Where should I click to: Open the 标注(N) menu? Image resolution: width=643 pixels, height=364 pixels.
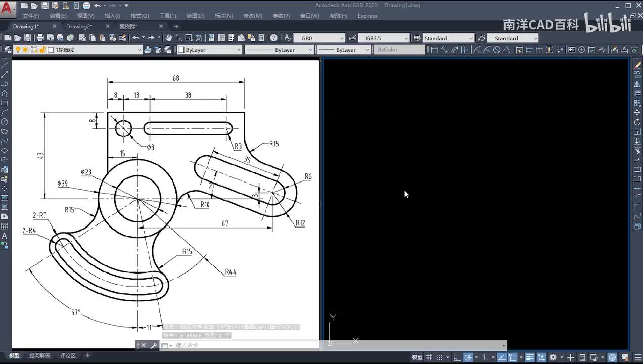click(223, 16)
